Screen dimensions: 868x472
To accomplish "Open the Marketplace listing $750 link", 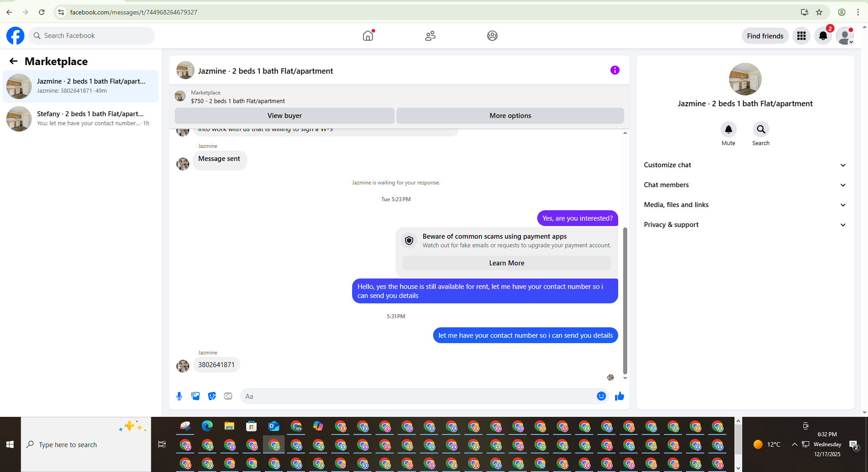I will click(238, 101).
